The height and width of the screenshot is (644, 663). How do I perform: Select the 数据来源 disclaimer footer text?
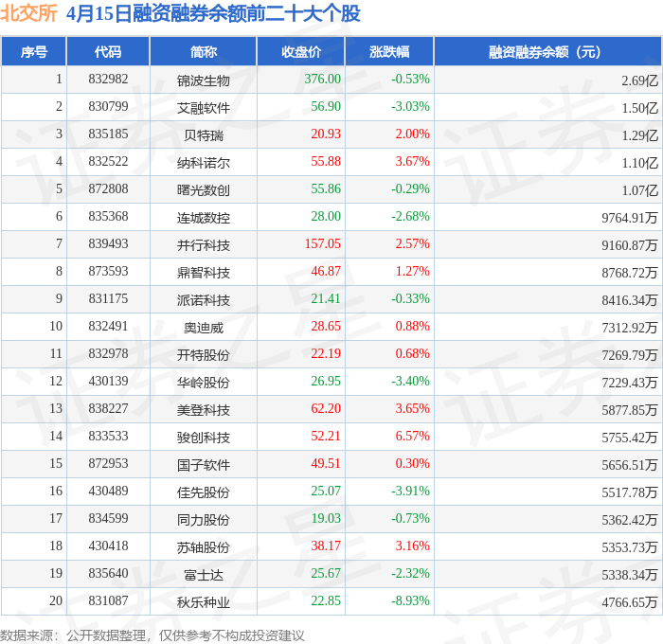(x=152, y=635)
